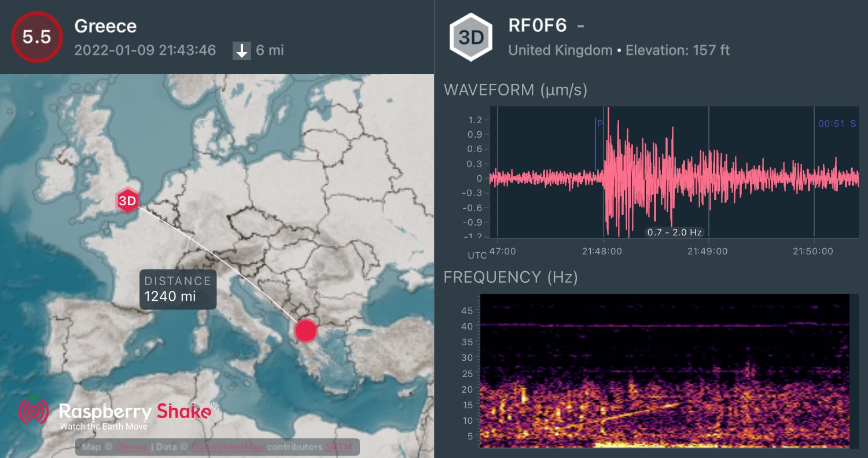The image size is (868, 458).
Task: Click the RF0F6 station name
Action: 537,26
